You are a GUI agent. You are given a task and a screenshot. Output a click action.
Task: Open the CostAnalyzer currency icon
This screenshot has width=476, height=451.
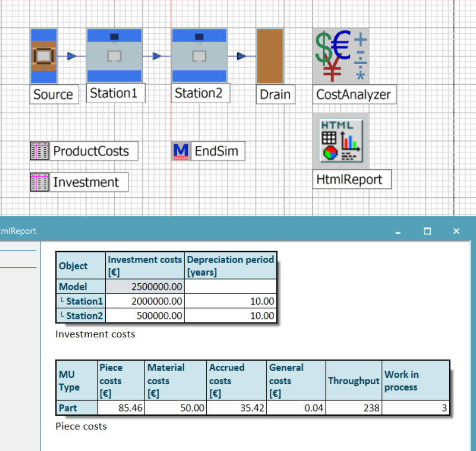pyautogui.click(x=340, y=56)
